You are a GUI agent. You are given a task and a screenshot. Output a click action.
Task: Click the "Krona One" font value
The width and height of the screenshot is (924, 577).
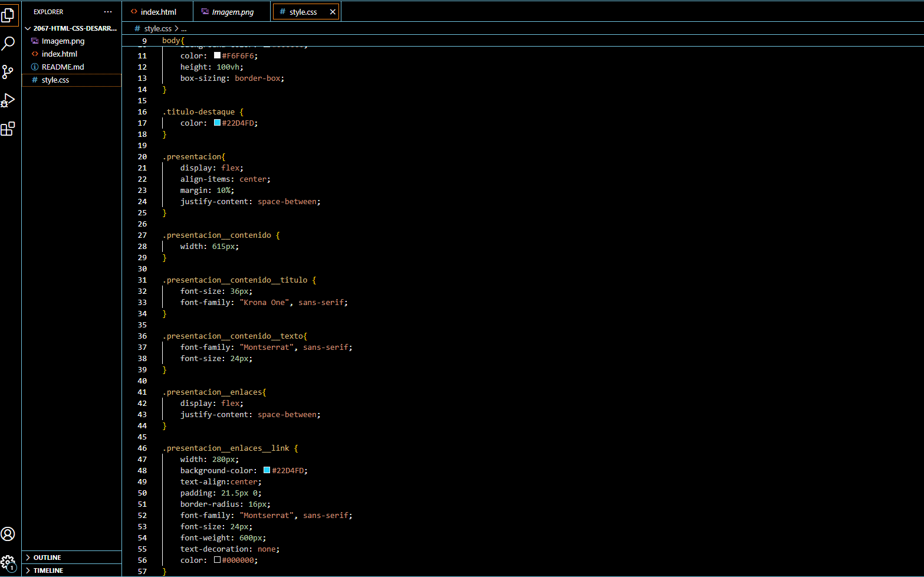click(264, 302)
